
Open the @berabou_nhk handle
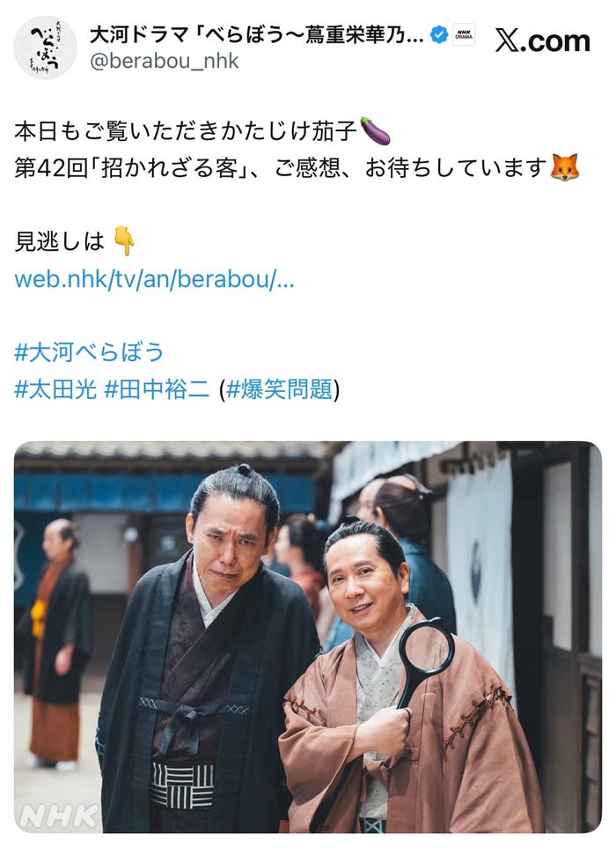click(165, 61)
